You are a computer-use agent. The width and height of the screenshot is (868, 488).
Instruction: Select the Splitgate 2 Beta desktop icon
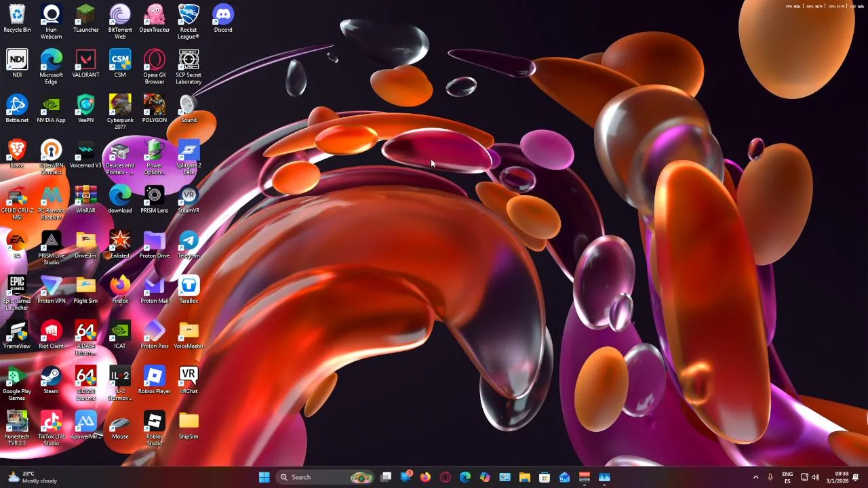(x=189, y=157)
